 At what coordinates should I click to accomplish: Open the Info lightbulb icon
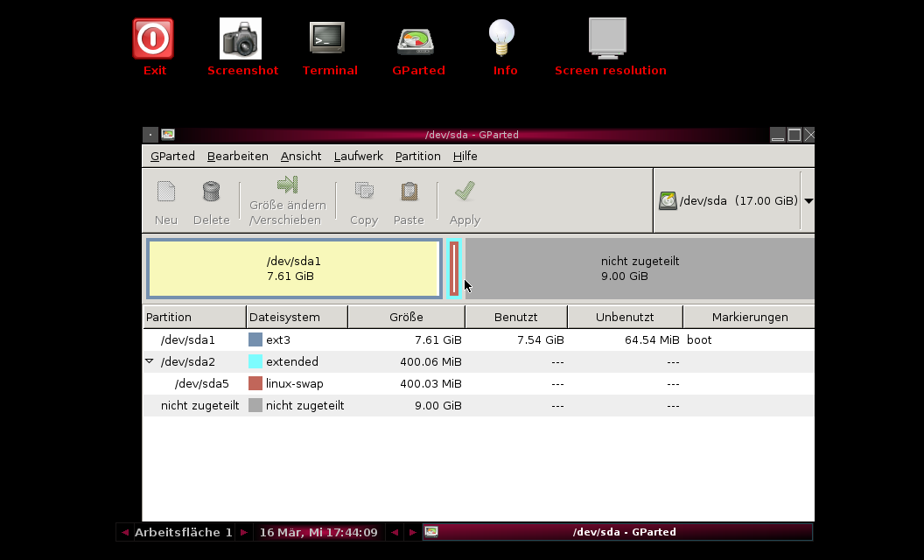501,38
